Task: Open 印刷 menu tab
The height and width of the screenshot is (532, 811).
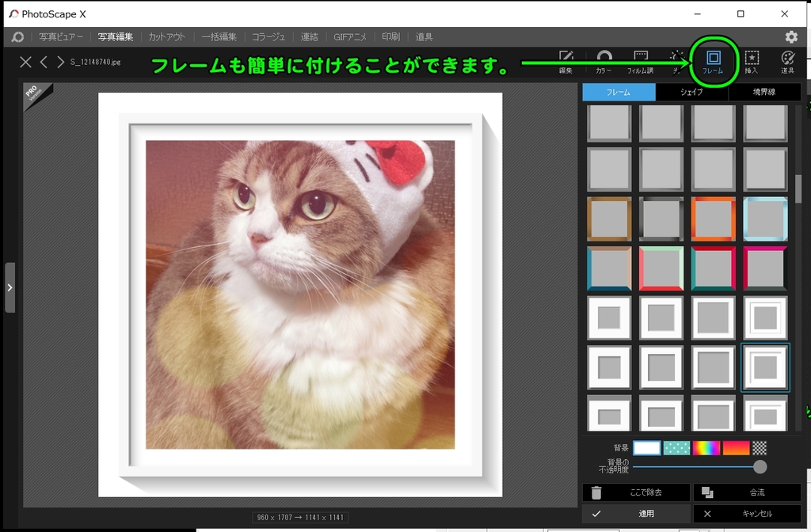Action: point(391,36)
